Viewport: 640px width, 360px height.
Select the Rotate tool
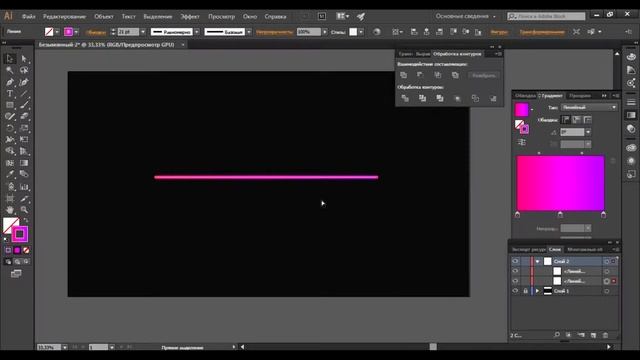point(10,128)
